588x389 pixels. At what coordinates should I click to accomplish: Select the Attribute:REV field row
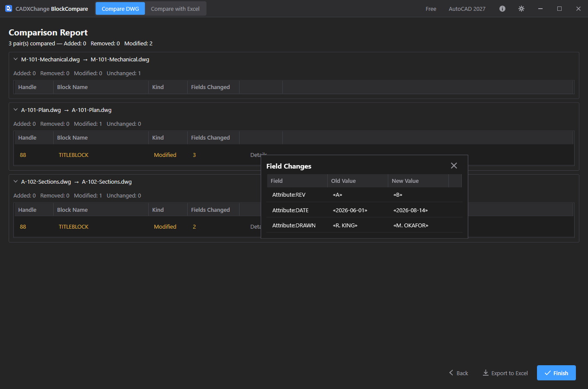pyautogui.click(x=364, y=194)
